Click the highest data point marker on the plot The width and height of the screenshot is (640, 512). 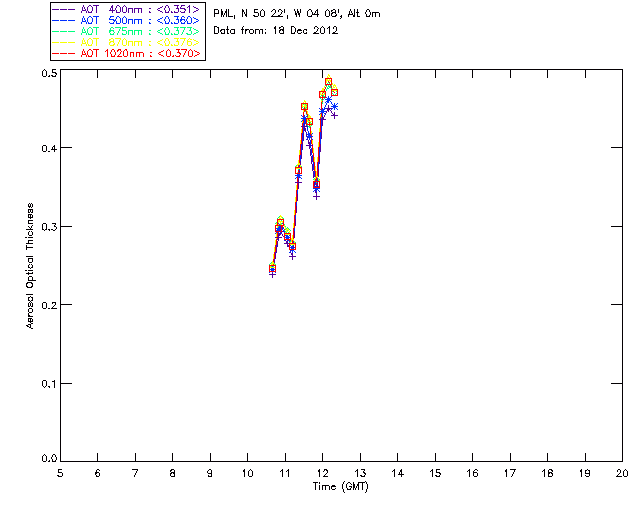328,82
